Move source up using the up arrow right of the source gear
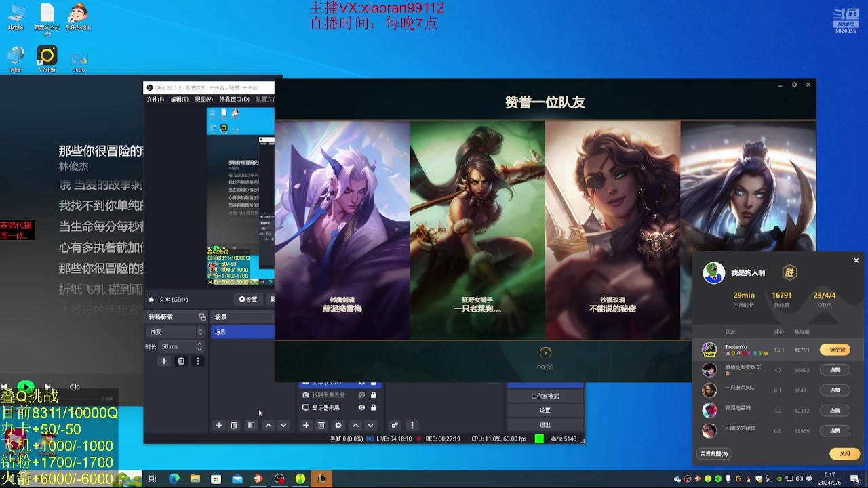Viewport: 868px width, 488px height. coord(355,425)
